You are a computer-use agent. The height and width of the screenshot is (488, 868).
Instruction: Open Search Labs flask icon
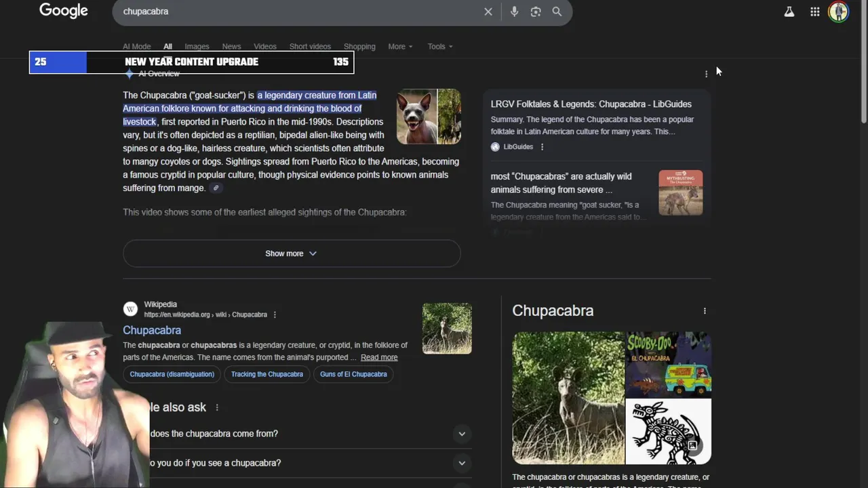pos(789,12)
